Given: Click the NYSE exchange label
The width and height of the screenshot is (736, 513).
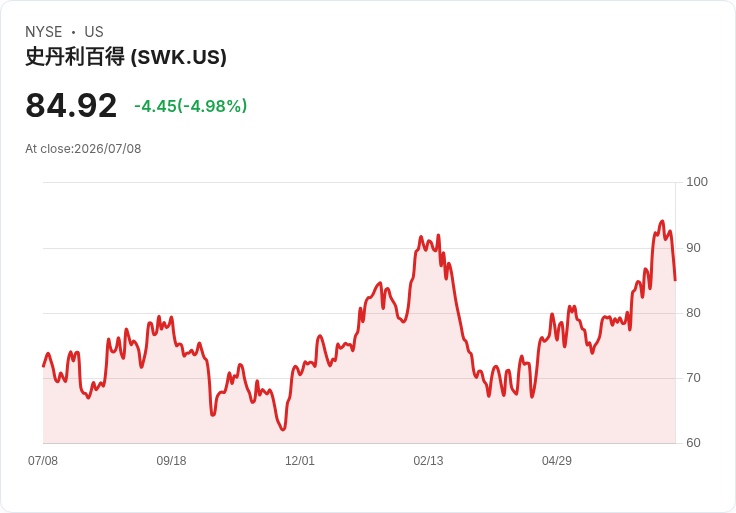Looking at the screenshot, I should pos(44,32).
